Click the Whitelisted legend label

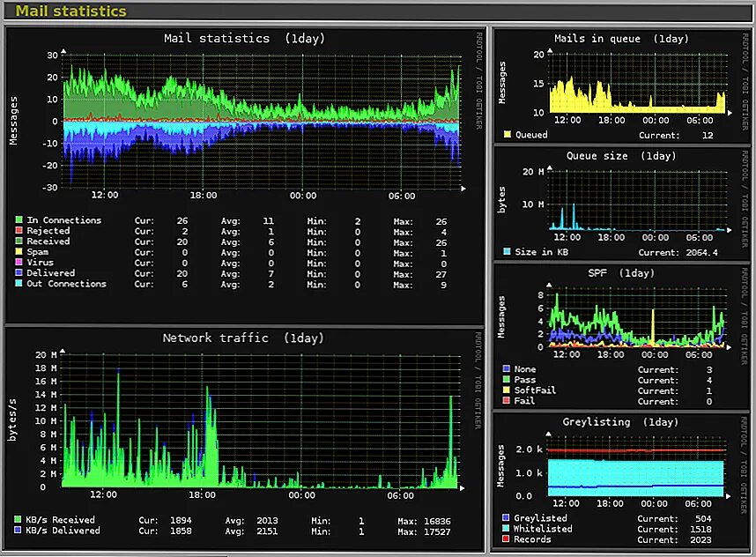pyautogui.click(x=543, y=529)
